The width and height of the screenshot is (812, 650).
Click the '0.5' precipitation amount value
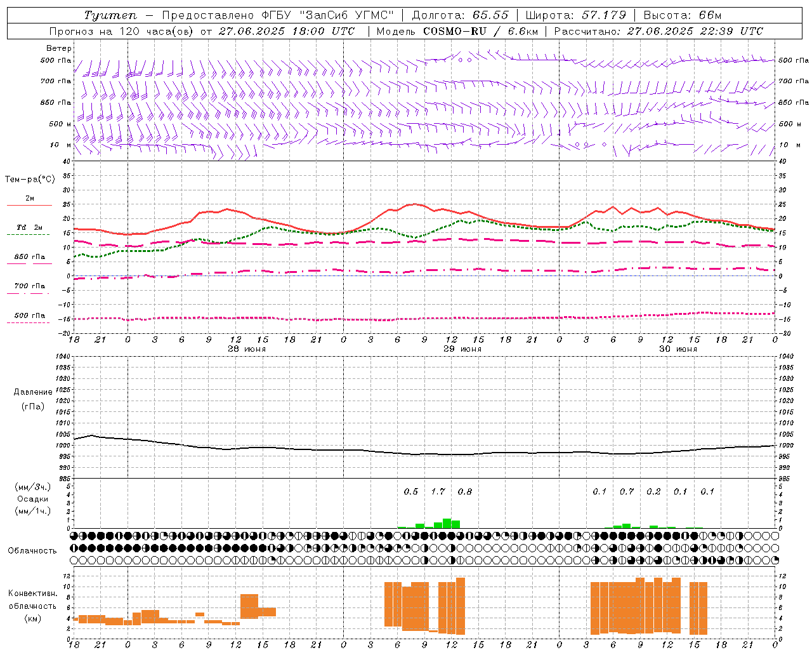tap(411, 492)
